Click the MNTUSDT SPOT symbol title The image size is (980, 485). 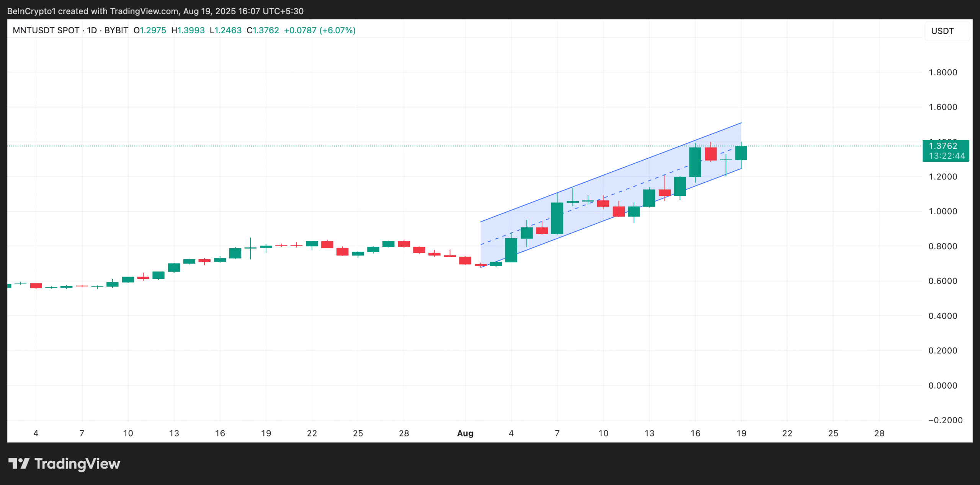tap(46, 30)
